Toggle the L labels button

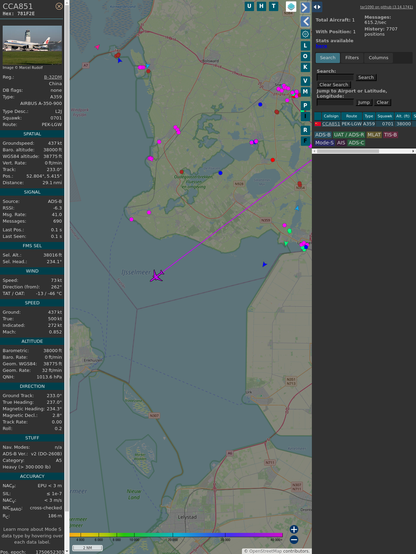tap(305, 46)
